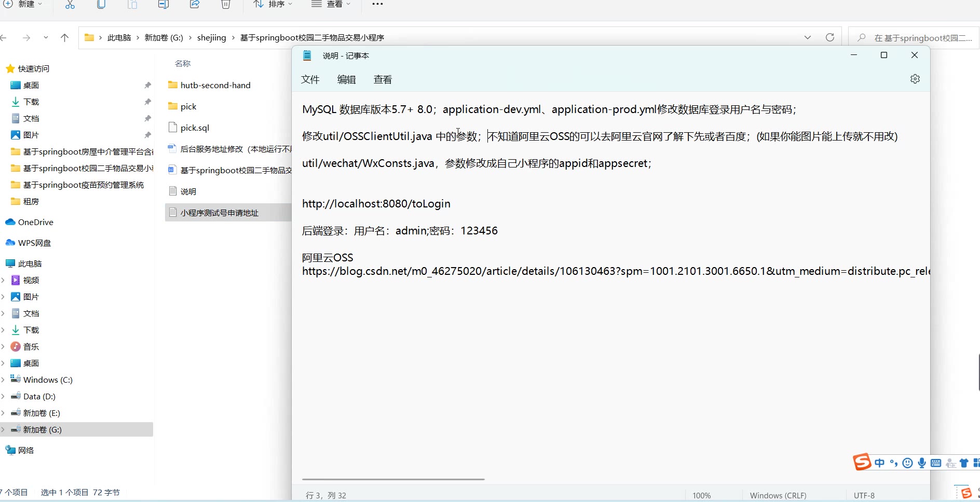Select pick folder in file list
This screenshot has width=980, height=502.
coord(188,107)
